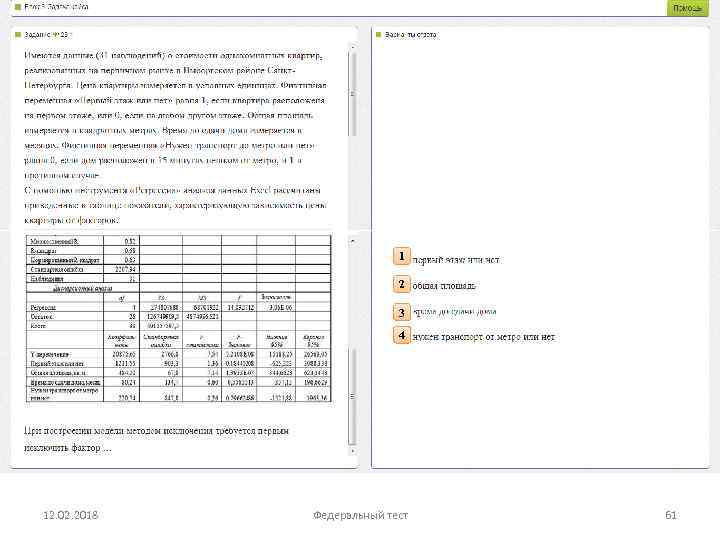Select answer option 3 'время до сдачи дома'

pyautogui.click(x=402, y=313)
